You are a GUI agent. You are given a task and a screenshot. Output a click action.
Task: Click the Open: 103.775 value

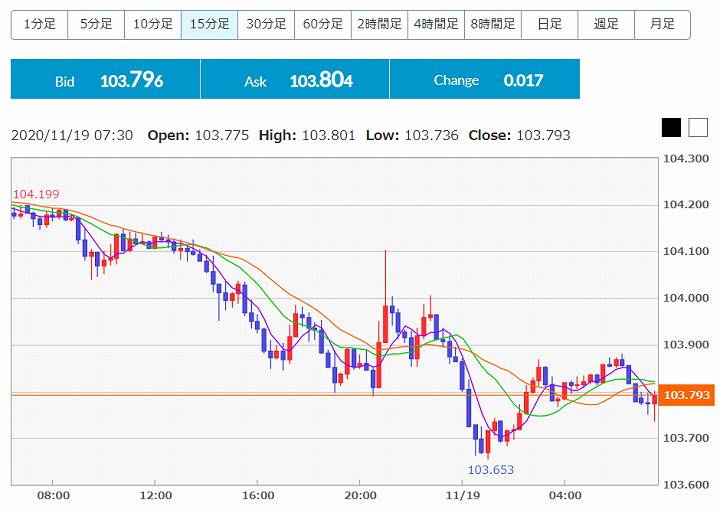[x=198, y=135]
